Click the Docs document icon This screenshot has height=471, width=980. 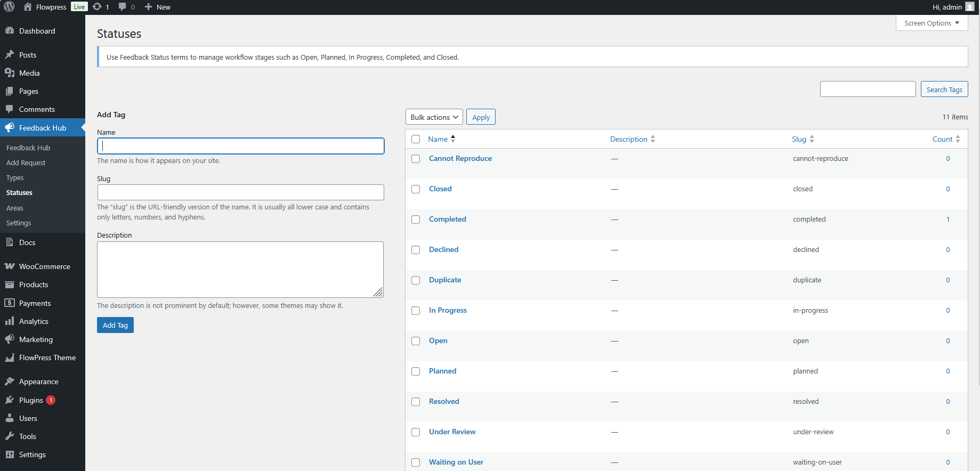click(x=10, y=242)
